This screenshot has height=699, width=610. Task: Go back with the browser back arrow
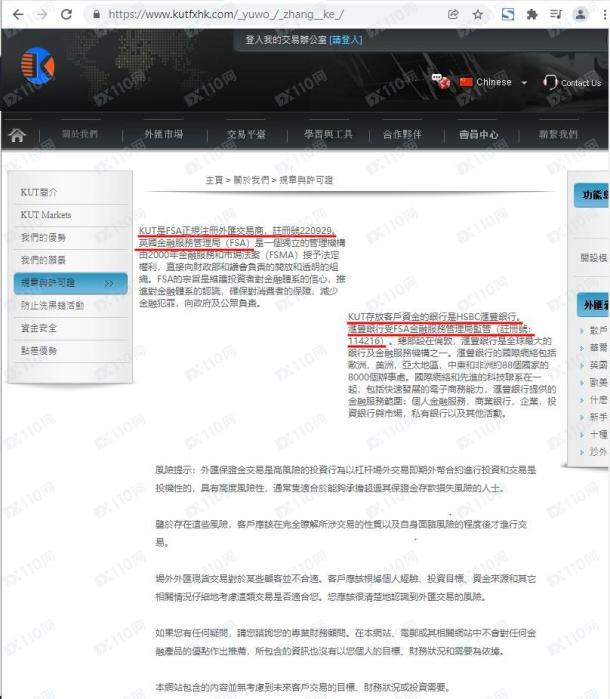(x=18, y=14)
